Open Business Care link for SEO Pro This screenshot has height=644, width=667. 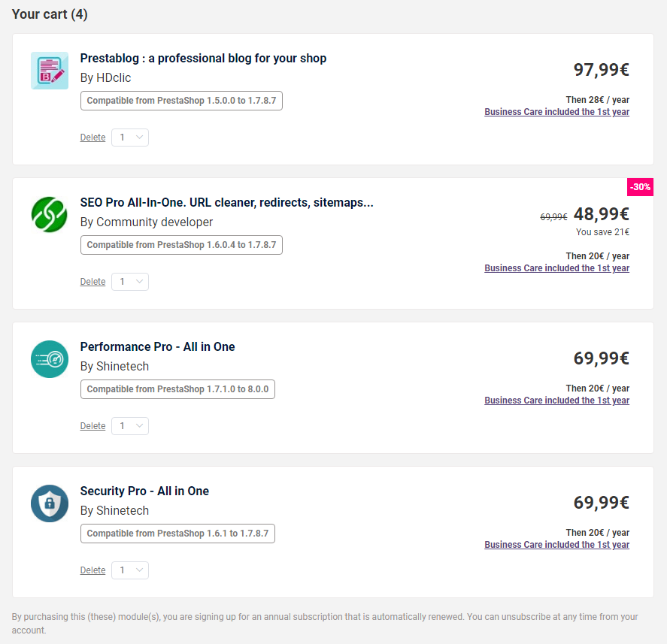click(556, 268)
